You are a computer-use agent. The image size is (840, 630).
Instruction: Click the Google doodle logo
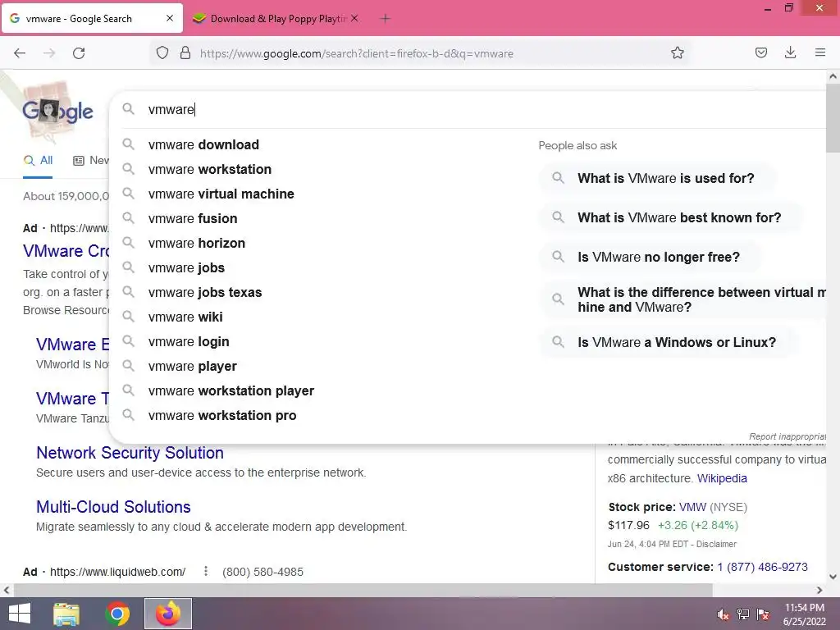click(x=57, y=112)
